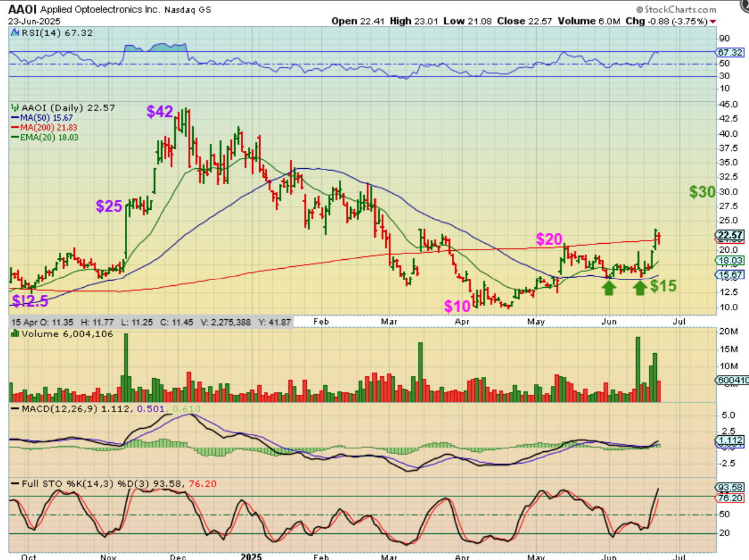Click the 67.32 RSI value axis label

pos(729,52)
